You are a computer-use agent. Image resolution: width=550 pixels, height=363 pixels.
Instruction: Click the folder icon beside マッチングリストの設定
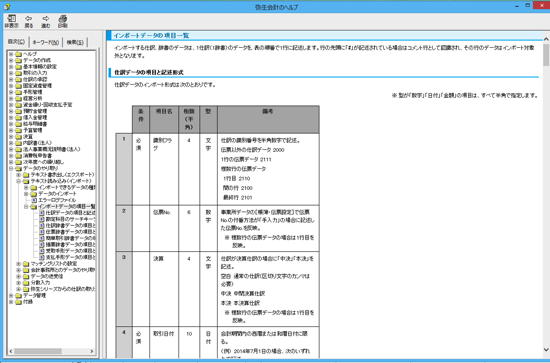click(26, 264)
